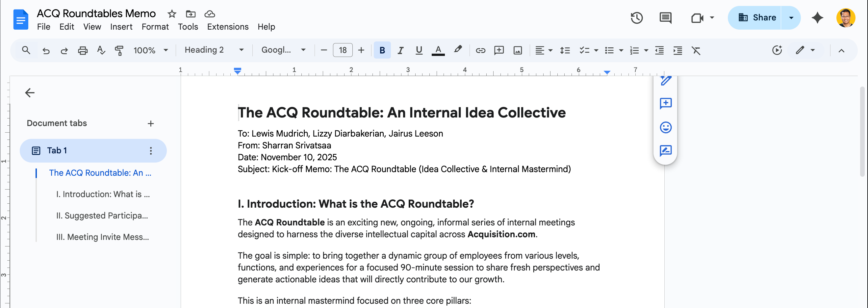Open the View menu
This screenshot has width=868, height=308.
[x=92, y=27]
